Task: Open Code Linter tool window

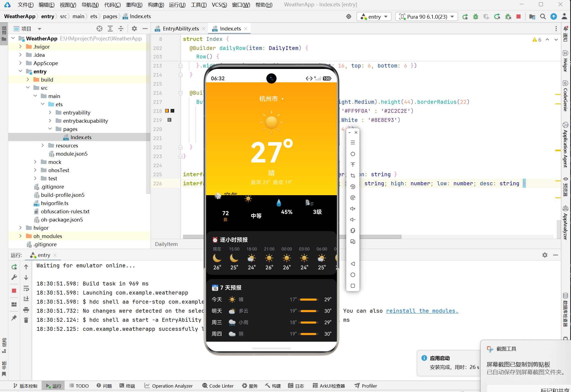Action: [218, 386]
